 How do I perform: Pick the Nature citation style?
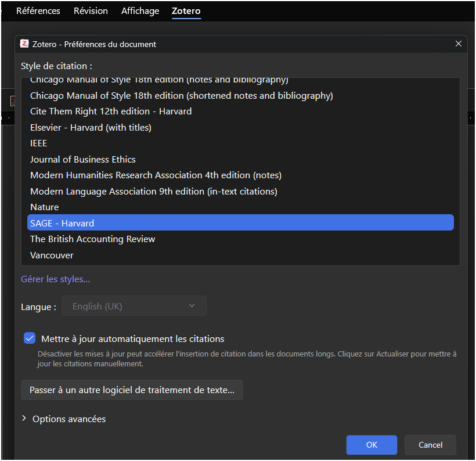pos(240,207)
